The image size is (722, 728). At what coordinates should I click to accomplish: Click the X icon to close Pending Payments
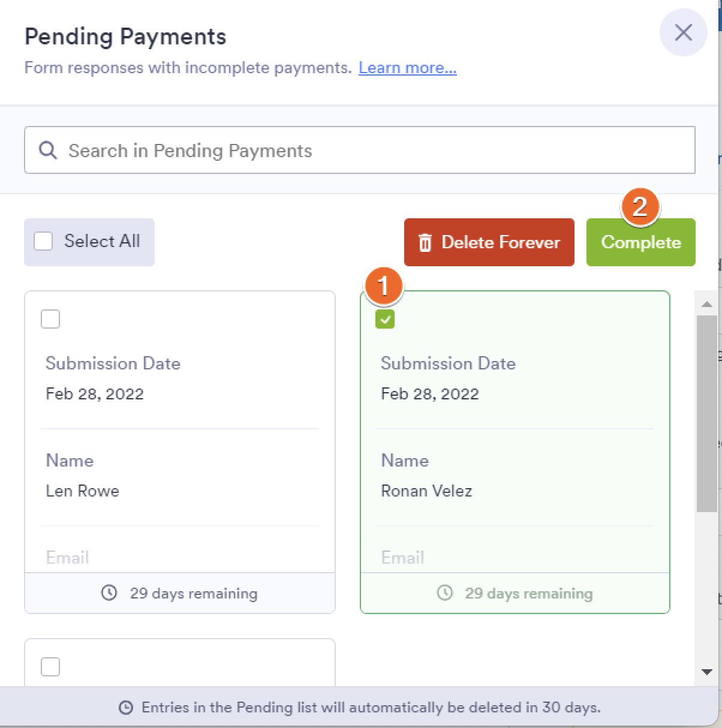(x=683, y=33)
